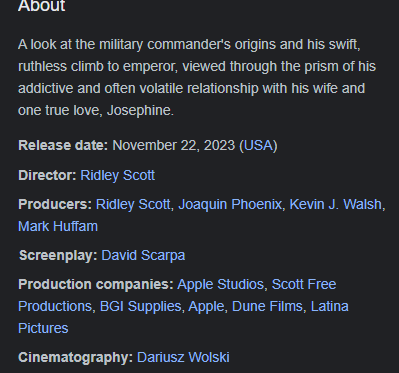Open cinematographer Dariusz Wolski link
Viewport: 399px width, 373px height.
[x=183, y=357]
